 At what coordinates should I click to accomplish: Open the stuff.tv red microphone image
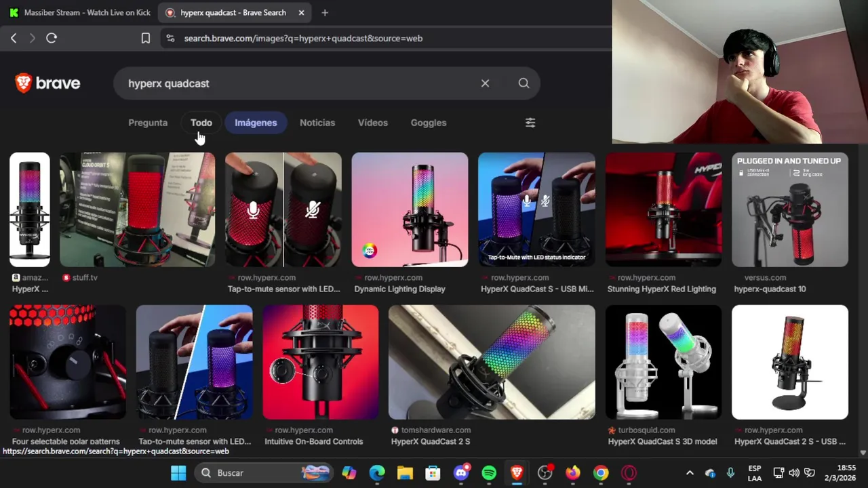pos(137,209)
